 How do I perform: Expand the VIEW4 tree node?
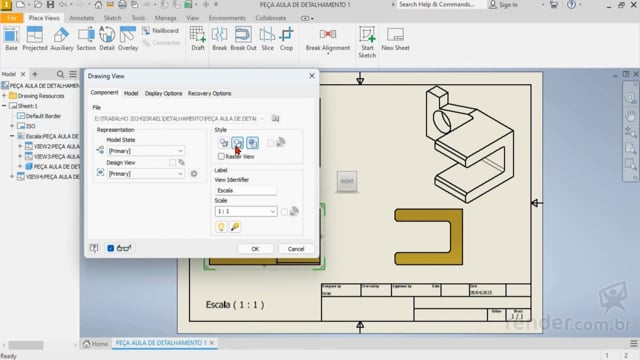point(12,177)
